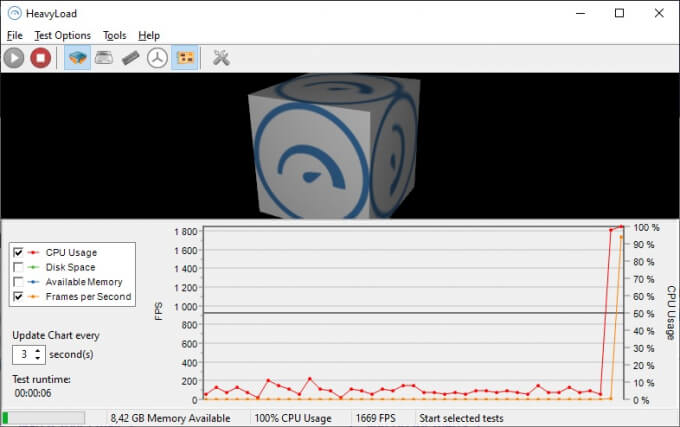This screenshot has width=680, height=427.
Task: Start the selected tests with Play button
Action: 14,58
